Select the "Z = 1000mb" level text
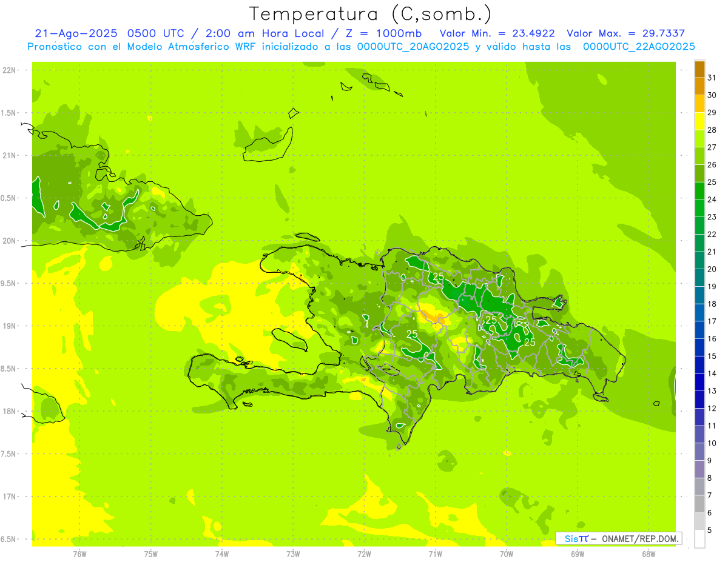728x562 pixels. coord(382,33)
